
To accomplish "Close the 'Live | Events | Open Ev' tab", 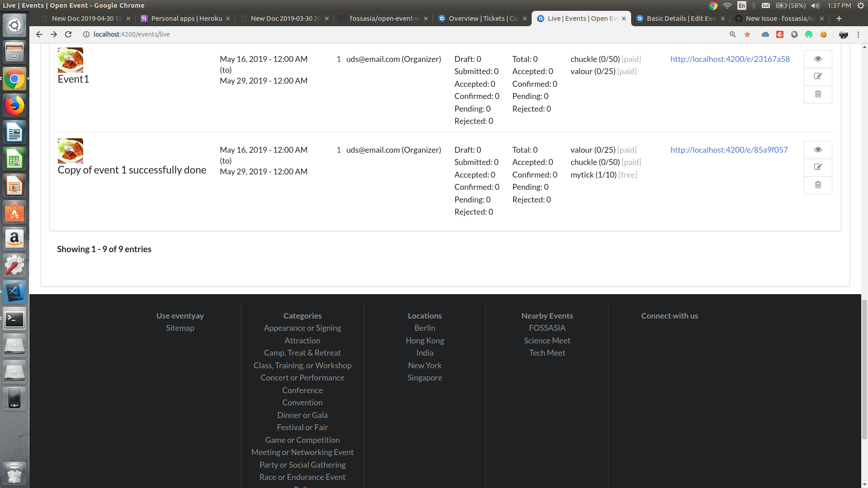I will coord(624,19).
